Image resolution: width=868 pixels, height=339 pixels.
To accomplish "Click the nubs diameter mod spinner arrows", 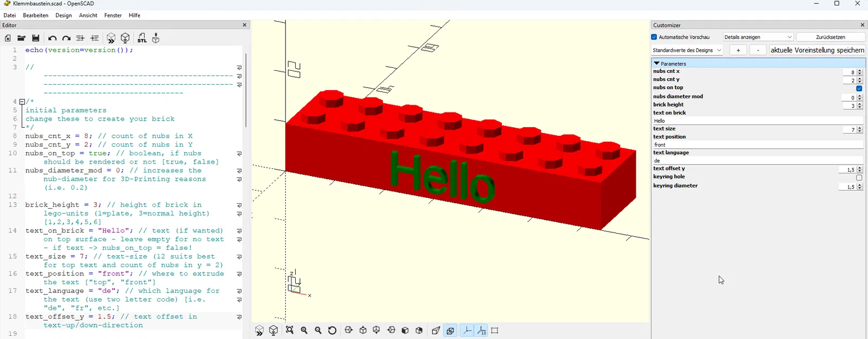I will pyautogui.click(x=860, y=97).
